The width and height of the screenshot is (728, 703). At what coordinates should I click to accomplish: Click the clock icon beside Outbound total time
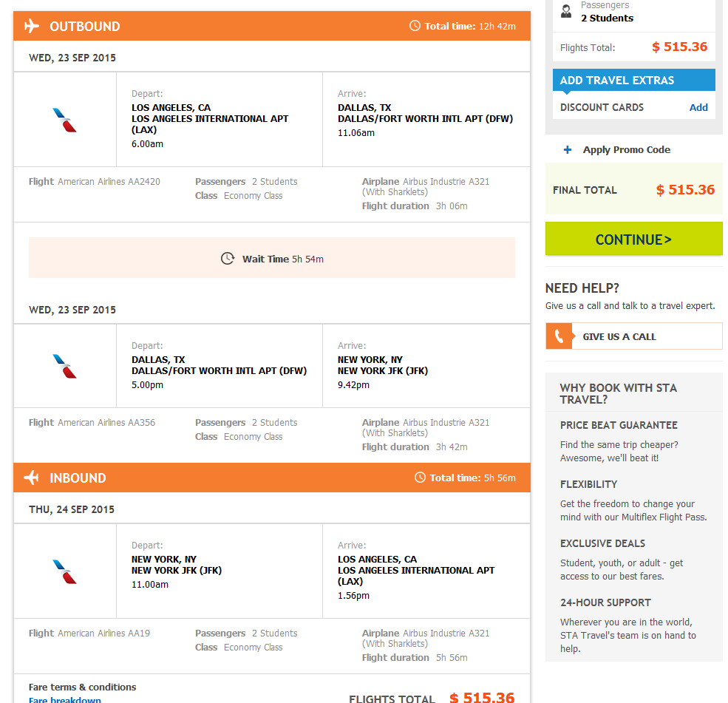(415, 27)
